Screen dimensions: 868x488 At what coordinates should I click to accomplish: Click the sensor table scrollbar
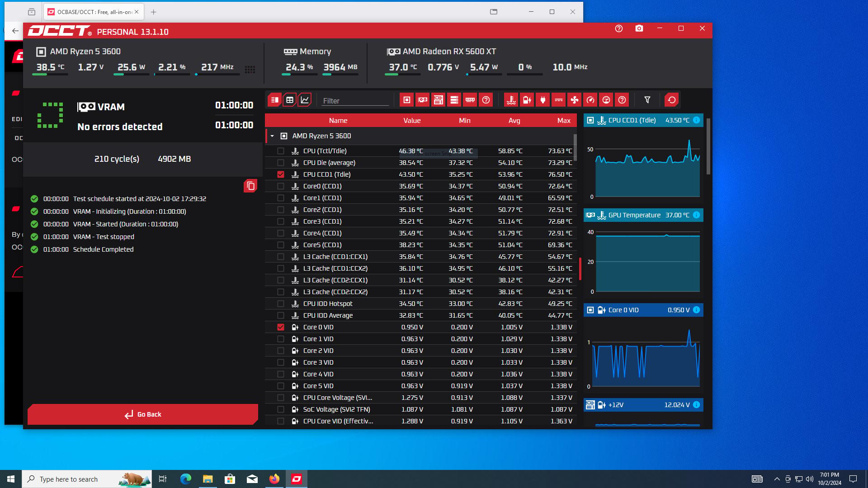click(575, 148)
